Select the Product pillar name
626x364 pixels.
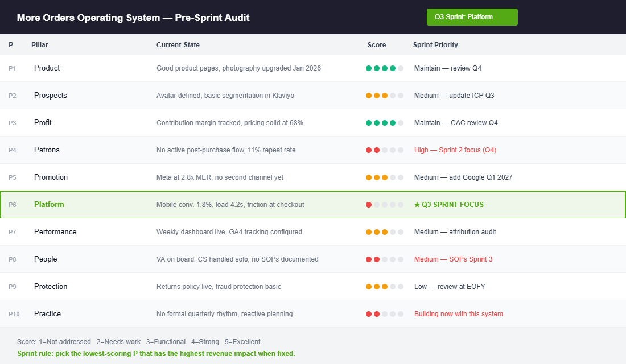[x=47, y=68]
